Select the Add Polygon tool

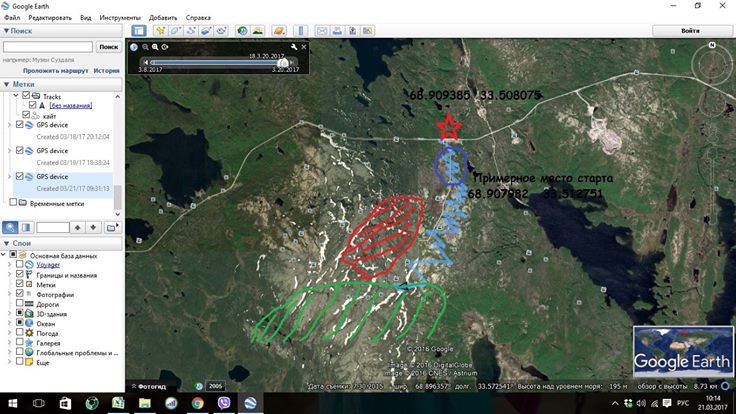click(176, 31)
